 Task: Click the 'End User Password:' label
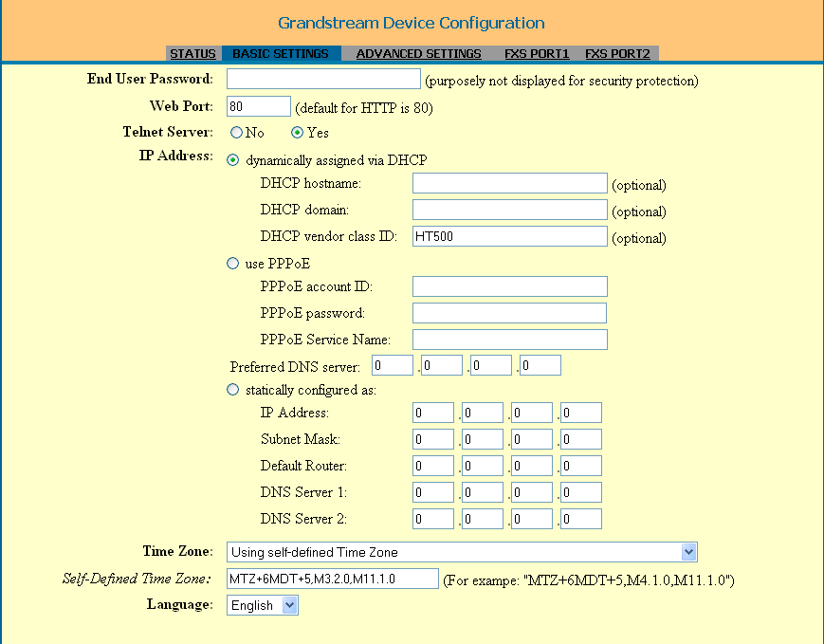pyautogui.click(x=151, y=79)
